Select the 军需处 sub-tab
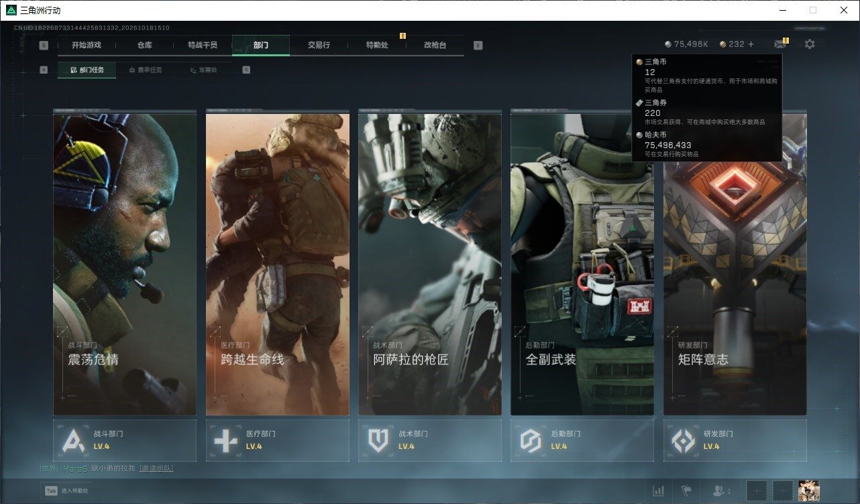 [203, 70]
